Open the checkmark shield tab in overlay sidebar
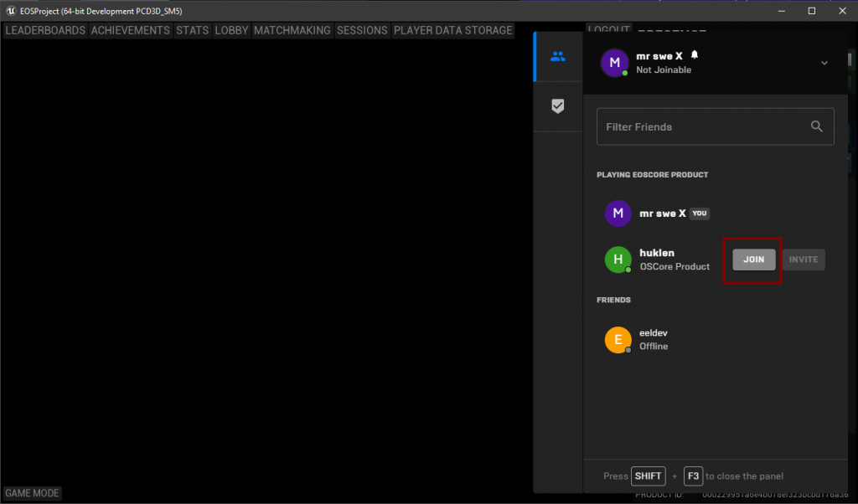 click(557, 106)
